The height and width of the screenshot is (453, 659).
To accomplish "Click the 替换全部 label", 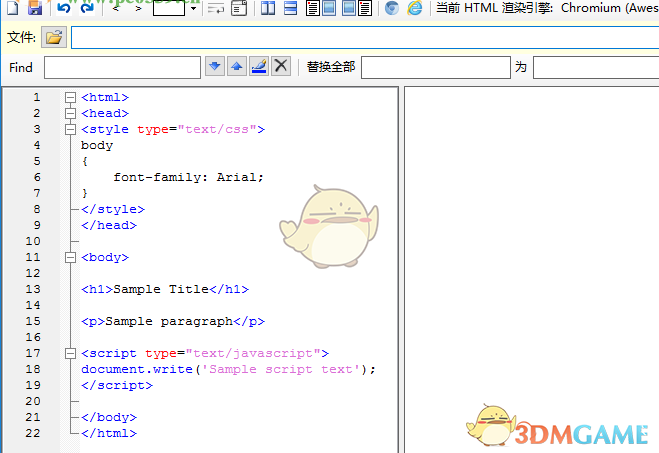I will (x=331, y=67).
